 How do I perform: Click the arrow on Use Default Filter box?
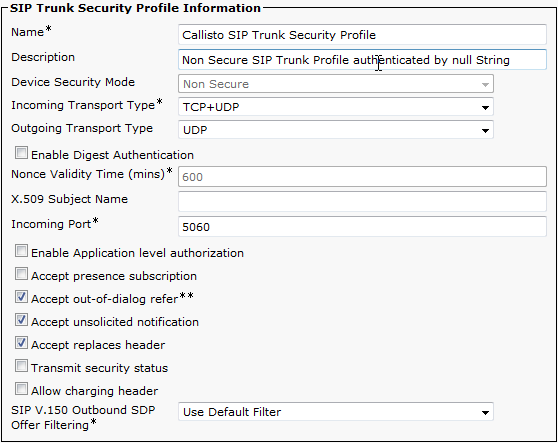pos(485,412)
